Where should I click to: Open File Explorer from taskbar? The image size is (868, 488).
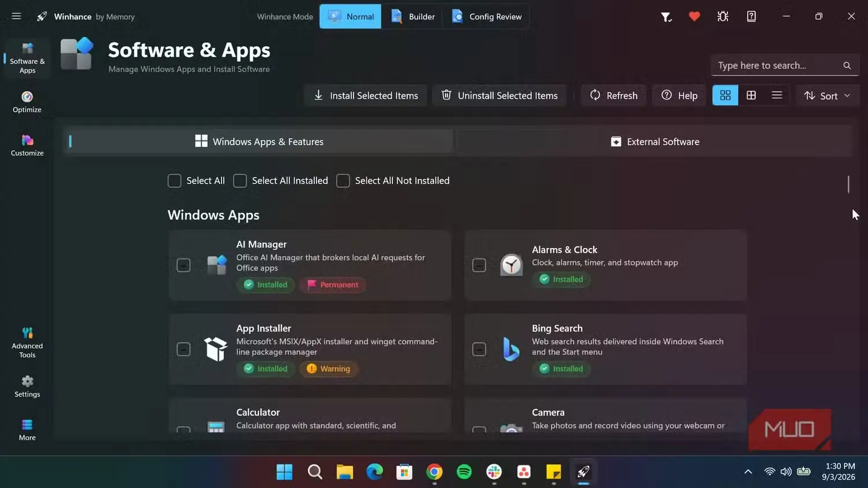[345, 472]
